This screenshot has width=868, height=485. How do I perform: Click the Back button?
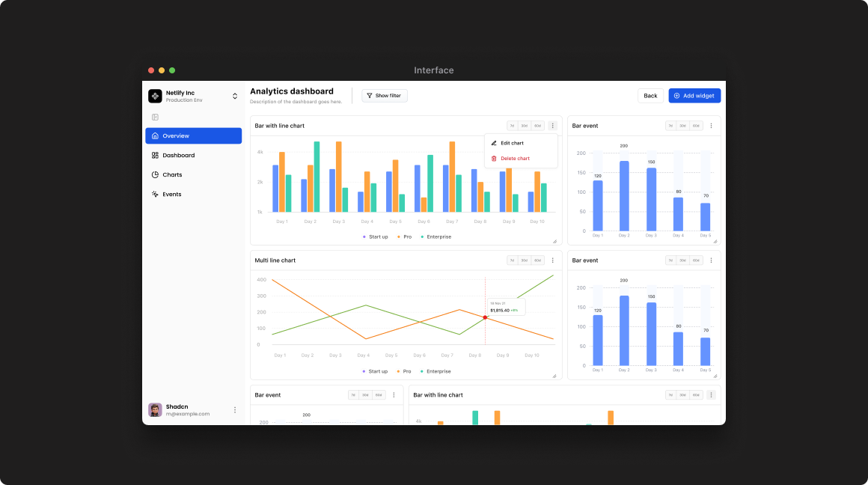click(x=650, y=95)
